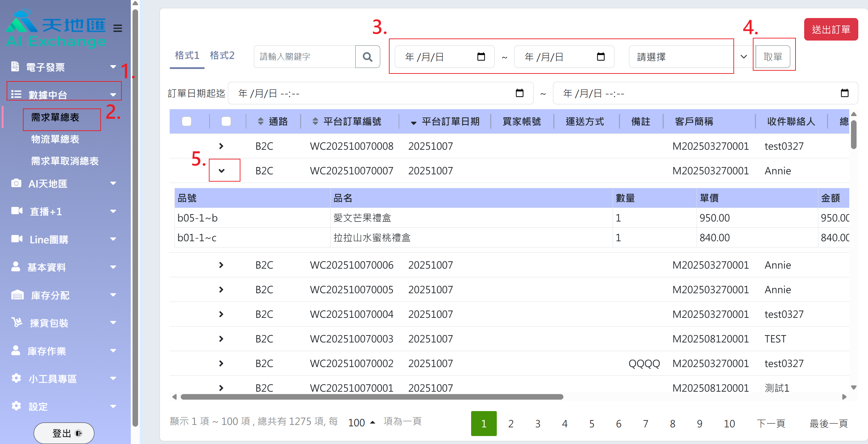
Task: Expand order WC202510070008 row
Action: [x=221, y=146]
